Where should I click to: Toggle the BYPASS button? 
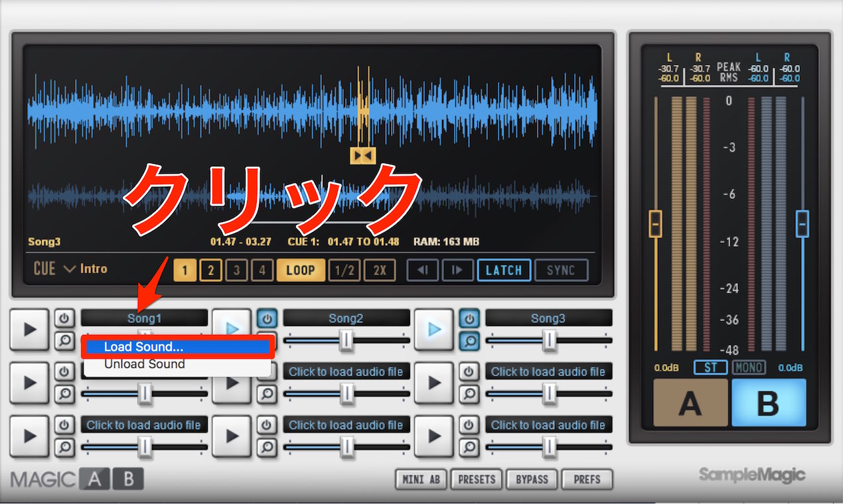[x=532, y=479]
